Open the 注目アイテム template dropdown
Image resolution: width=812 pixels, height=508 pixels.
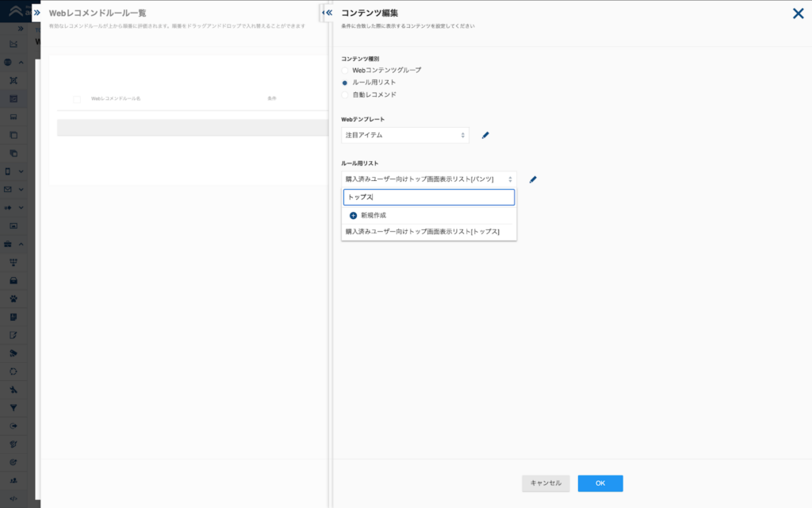pyautogui.click(x=405, y=136)
